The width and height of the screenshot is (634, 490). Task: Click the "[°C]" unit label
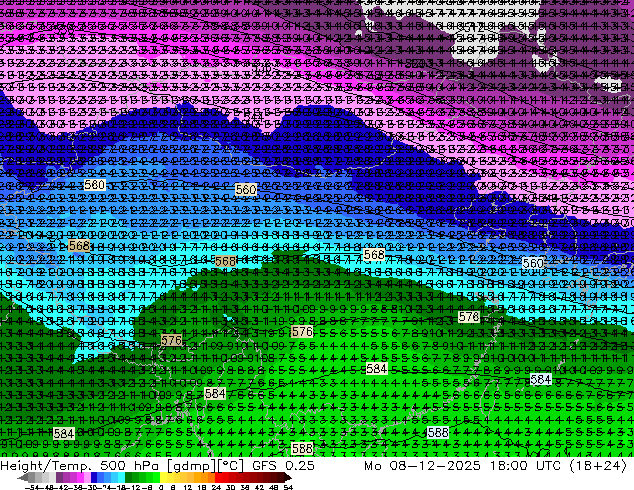230,466
